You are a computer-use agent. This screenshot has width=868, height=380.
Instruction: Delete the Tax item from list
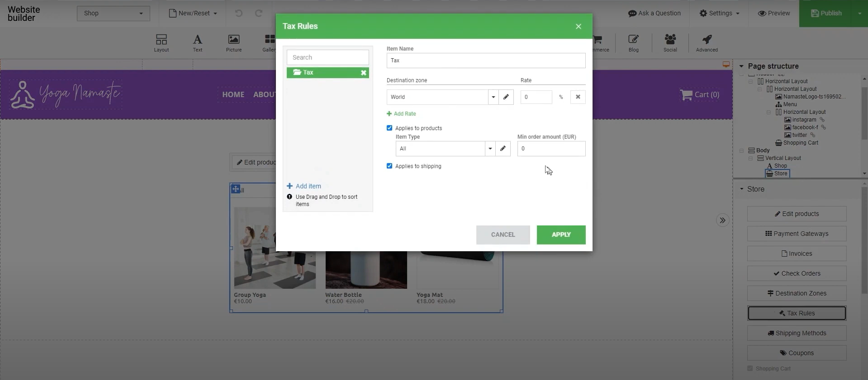[x=363, y=73]
